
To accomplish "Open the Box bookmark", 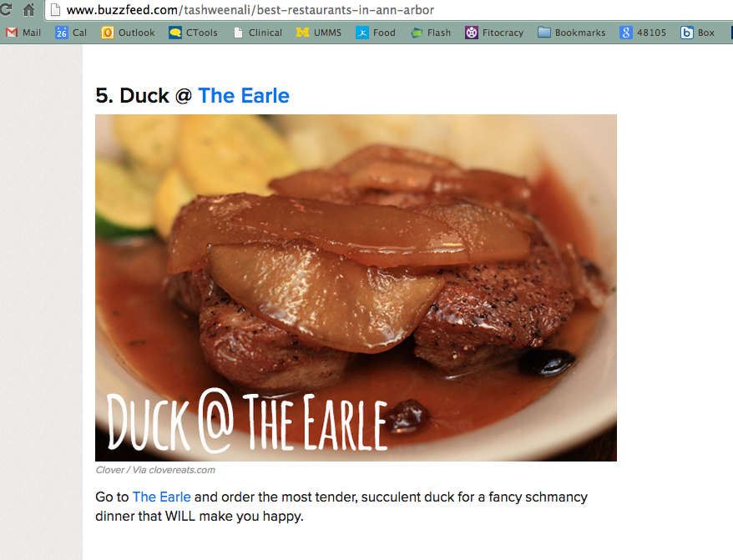I will click(697, 33).
